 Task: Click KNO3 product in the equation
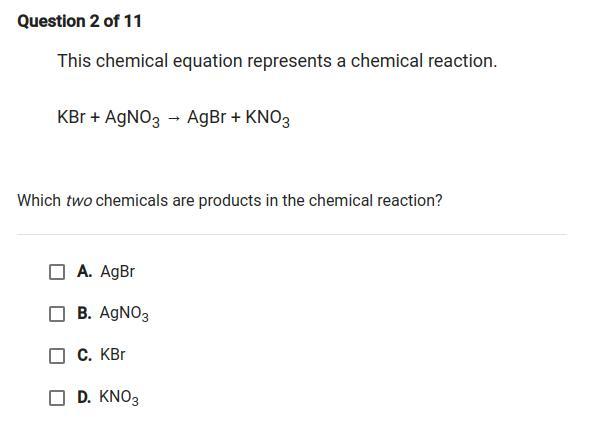[x=267, y=118]
